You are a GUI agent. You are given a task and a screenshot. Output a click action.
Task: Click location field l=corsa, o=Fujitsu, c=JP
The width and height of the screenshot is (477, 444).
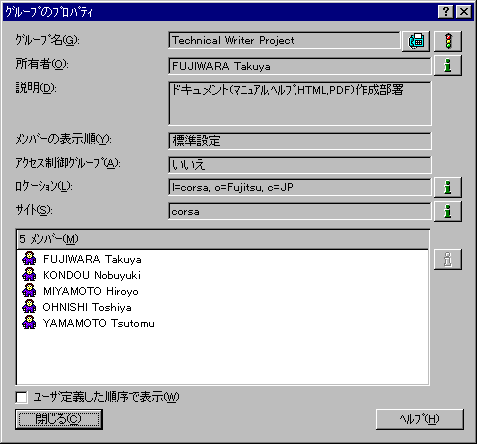(300, 187)
